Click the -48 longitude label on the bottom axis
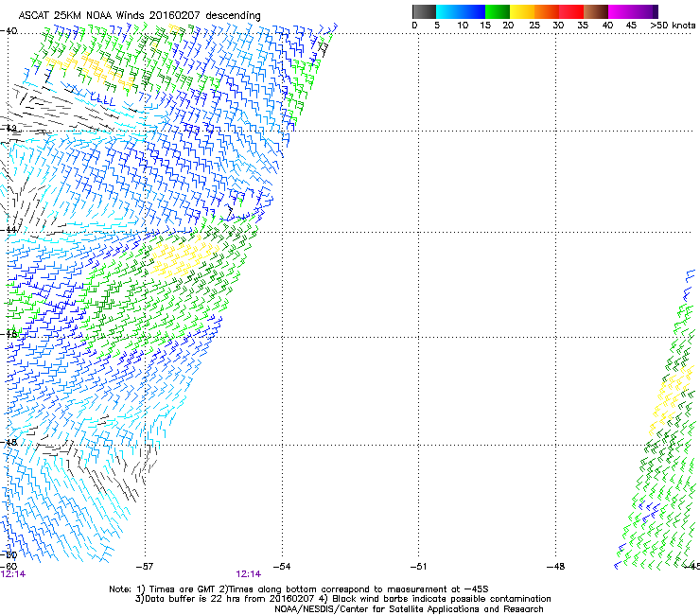The height and width of the screenshot is (615, 700). (x=556, y=567)
